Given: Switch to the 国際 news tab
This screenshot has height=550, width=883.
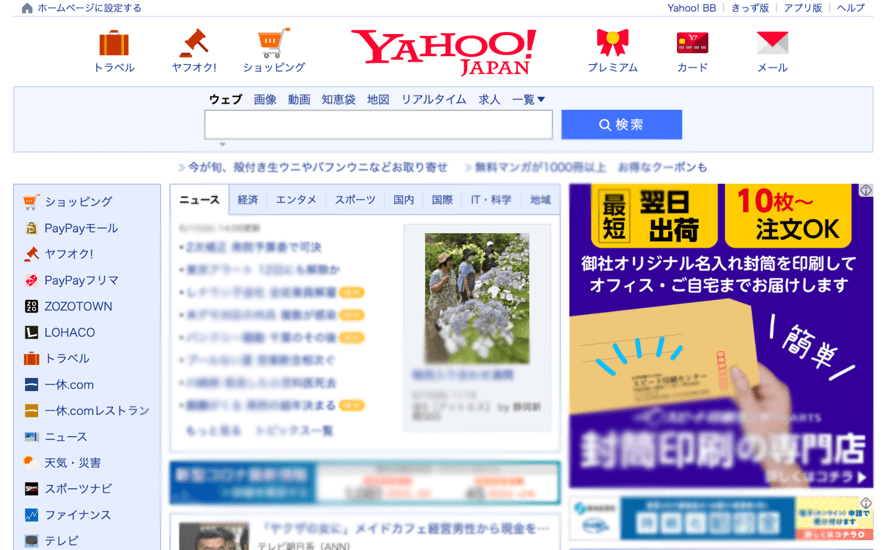Looking at the screenshot, I should [x=442, y=200].
